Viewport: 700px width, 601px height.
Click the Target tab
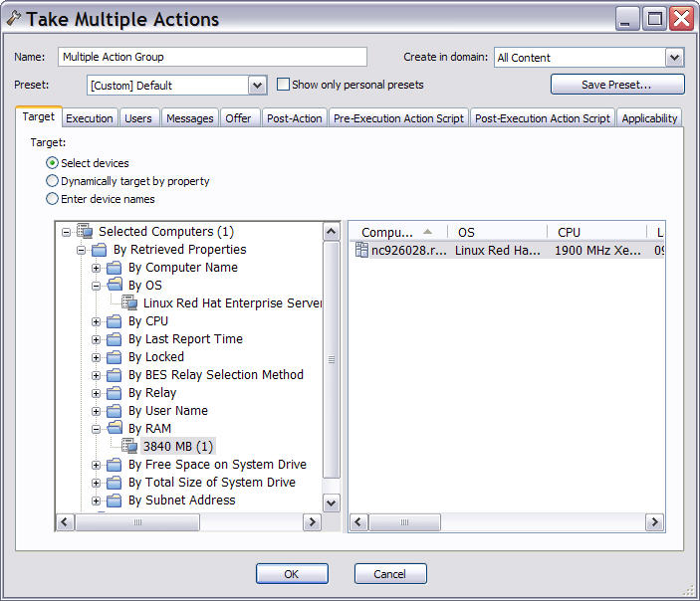click(39, 116)
